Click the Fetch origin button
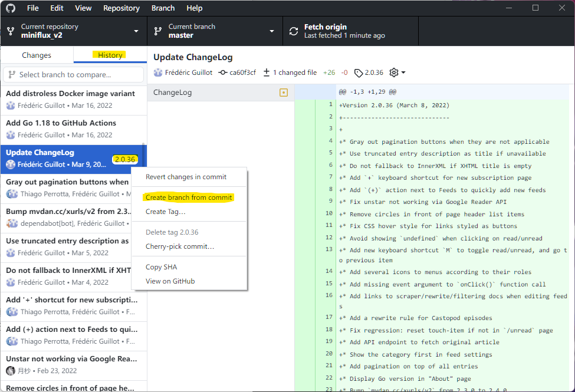Image resolution: width=575 pixels, height=392 pixels. point(350,31)
